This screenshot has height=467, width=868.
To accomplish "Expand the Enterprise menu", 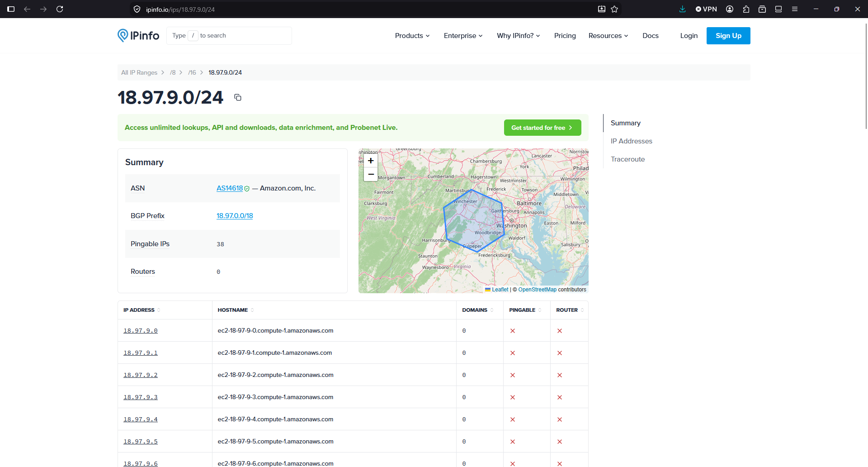I will 463,36.
